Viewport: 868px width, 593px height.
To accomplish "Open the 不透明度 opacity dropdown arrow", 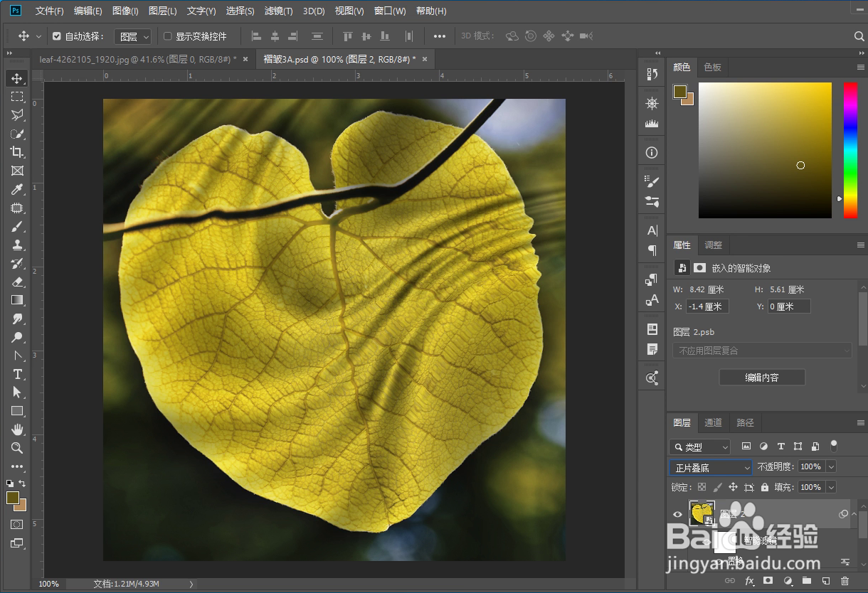I will [831, 467].
